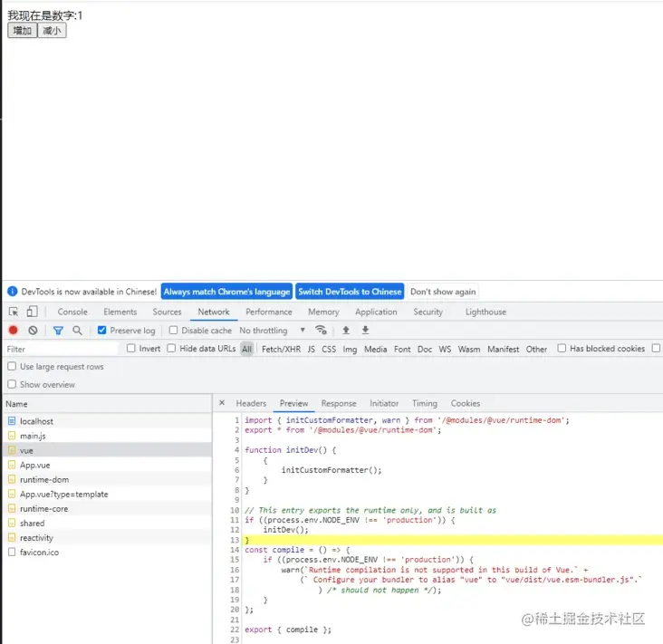Enable the Disable cache checkbox
The image size is (663, 644).
pyautogui.click(x=173, y=331)
